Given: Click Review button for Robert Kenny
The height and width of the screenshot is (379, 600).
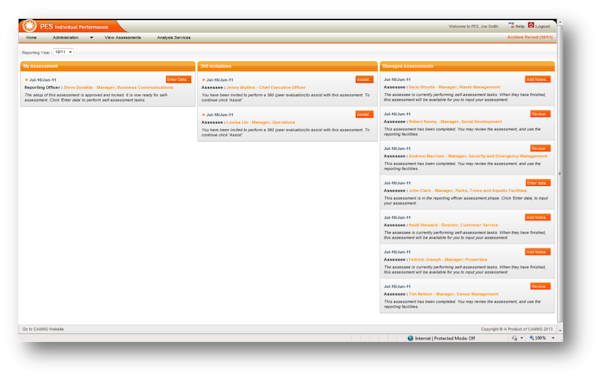Looking at the screenshot, I should [x=540, y=114].
